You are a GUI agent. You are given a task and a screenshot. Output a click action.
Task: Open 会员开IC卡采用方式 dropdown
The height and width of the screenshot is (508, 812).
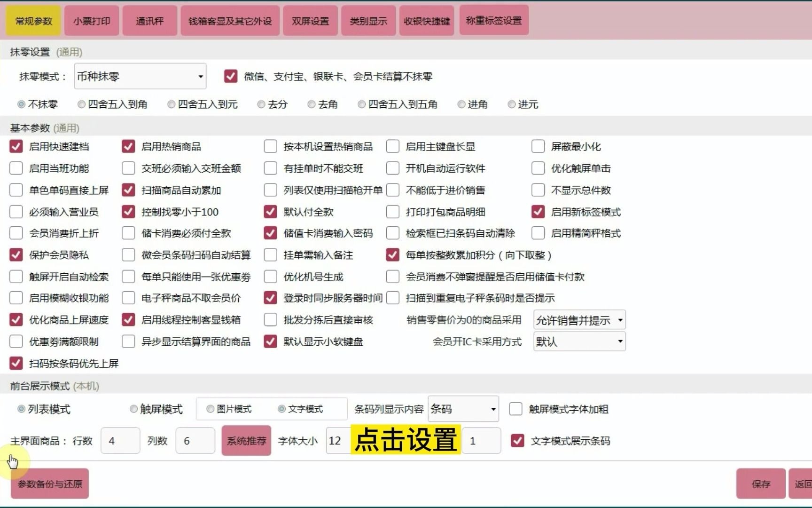pos(579,341)
